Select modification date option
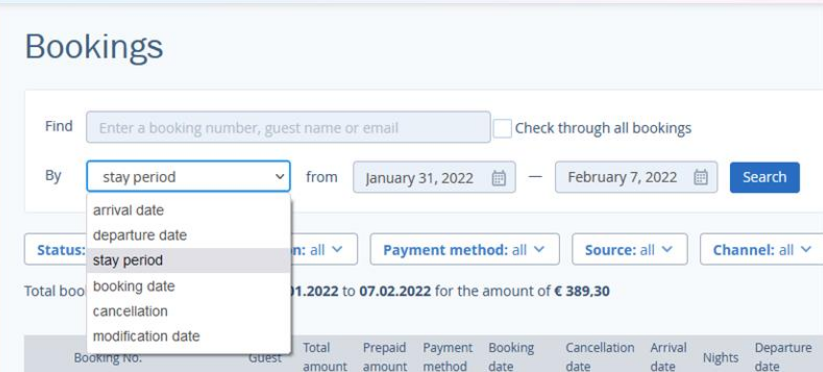The height and width of the screenshot is (372, 823). point(188,336)
